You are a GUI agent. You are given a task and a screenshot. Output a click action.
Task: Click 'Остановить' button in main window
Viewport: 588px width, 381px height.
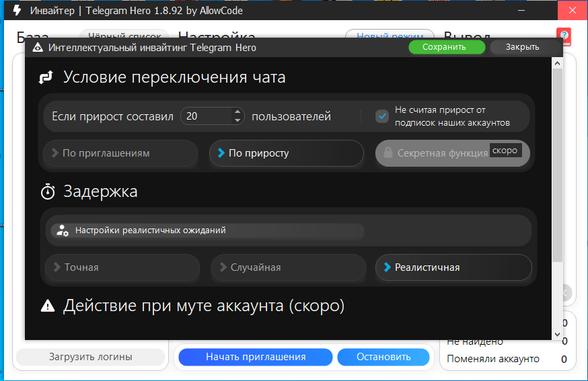point(383,357)
